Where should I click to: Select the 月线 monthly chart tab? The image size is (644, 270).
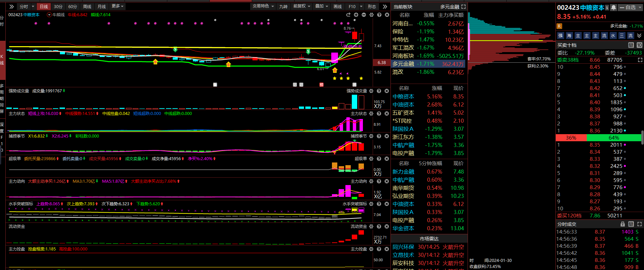(102, 6)
